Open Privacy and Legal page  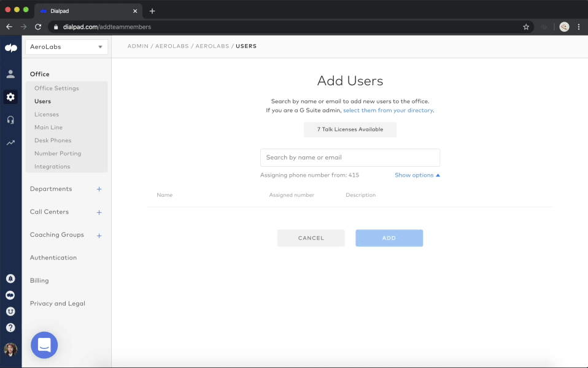click(57, 304)
